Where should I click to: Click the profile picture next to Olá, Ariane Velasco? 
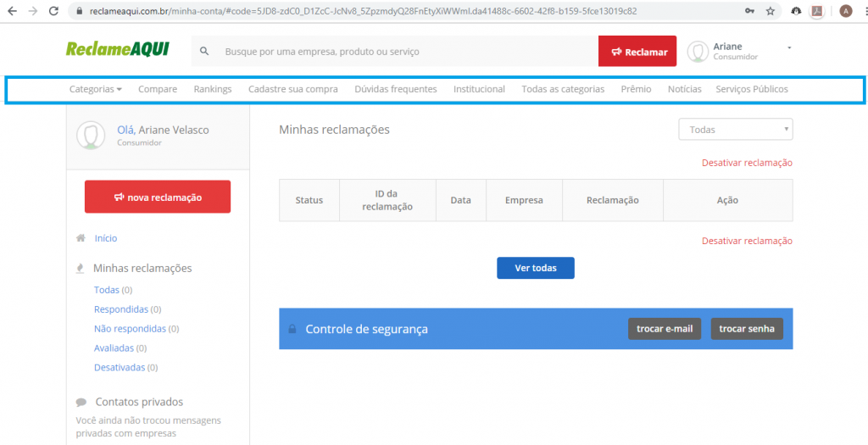click(x=91, y=135)
